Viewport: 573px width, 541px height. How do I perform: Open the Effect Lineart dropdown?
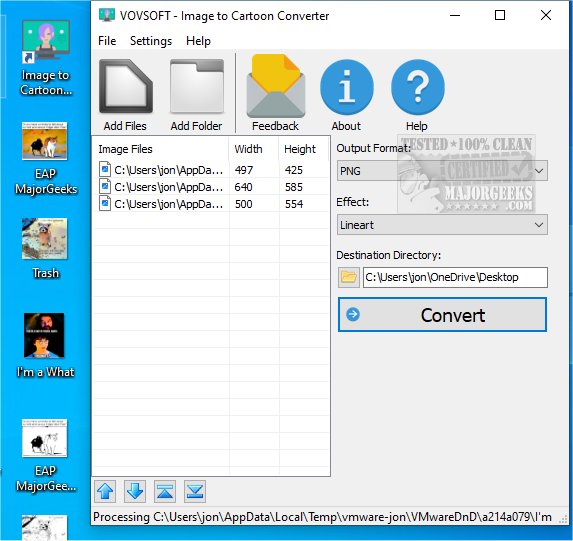(442, 224)
